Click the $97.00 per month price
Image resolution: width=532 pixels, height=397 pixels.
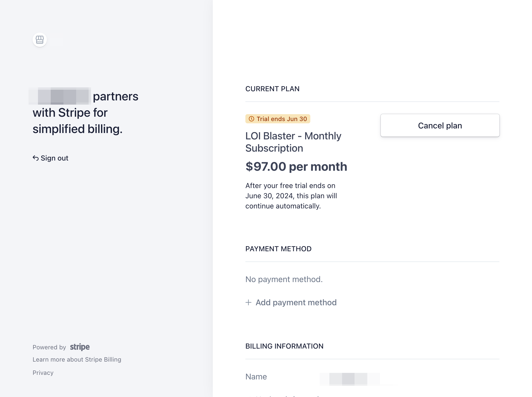(x=296, y=167)
